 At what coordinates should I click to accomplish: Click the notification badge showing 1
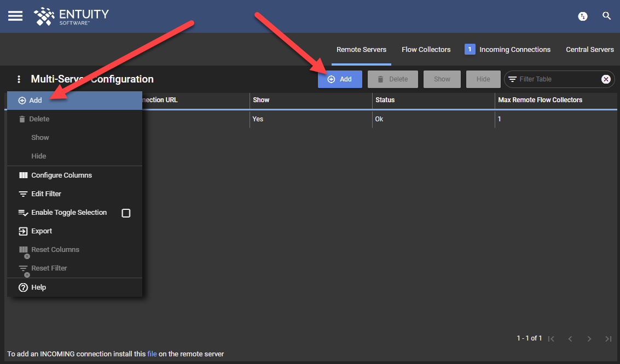point(470,49)
